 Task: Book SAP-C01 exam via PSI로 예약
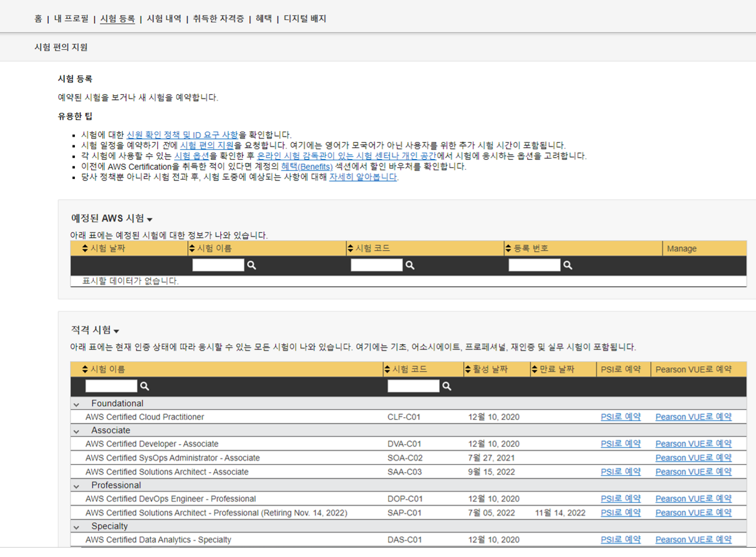(621, 513)
